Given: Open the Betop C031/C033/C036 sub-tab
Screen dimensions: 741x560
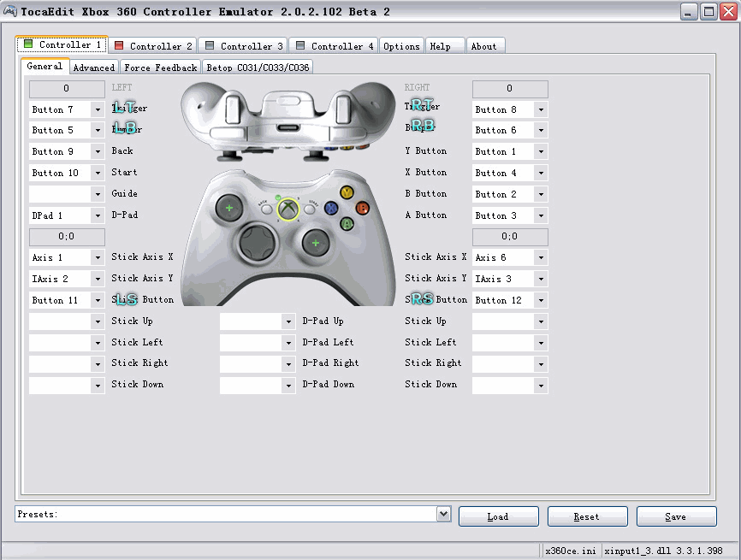Looking at the screenshot, I should [258, 68].
